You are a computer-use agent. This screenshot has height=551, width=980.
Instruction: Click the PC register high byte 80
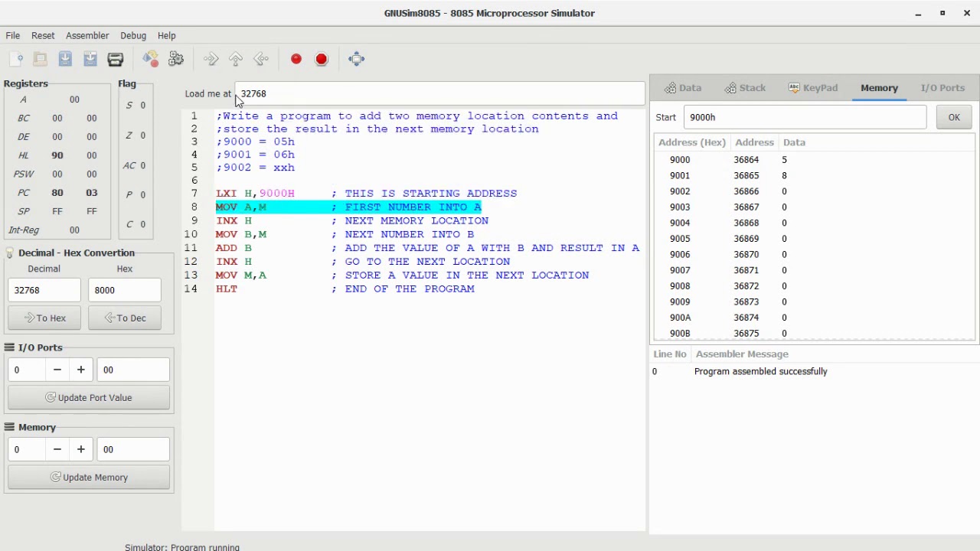57,193
